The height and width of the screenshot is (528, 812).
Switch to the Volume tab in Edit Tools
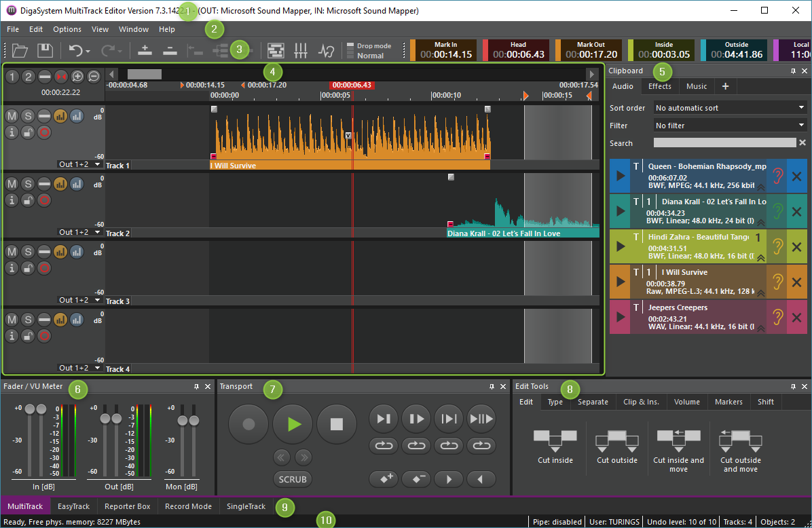686,402
